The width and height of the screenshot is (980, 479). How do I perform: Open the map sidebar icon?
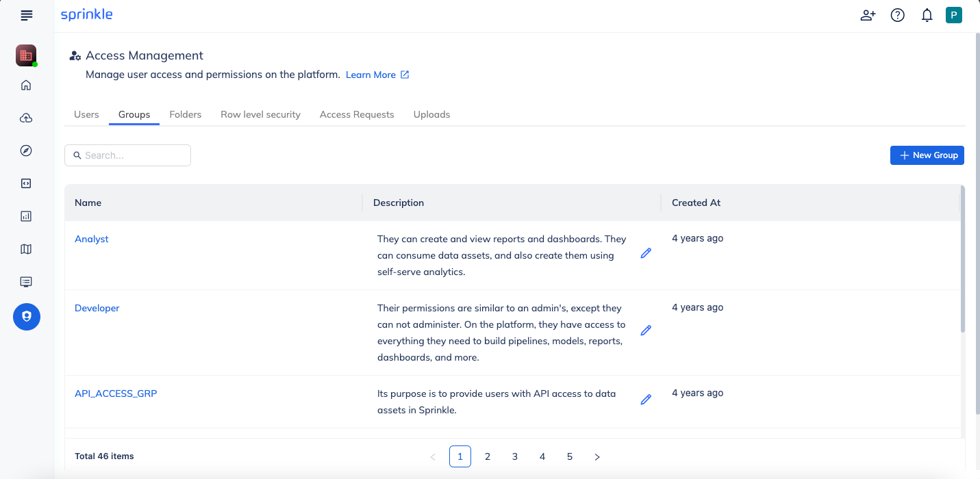pos(26,249)
